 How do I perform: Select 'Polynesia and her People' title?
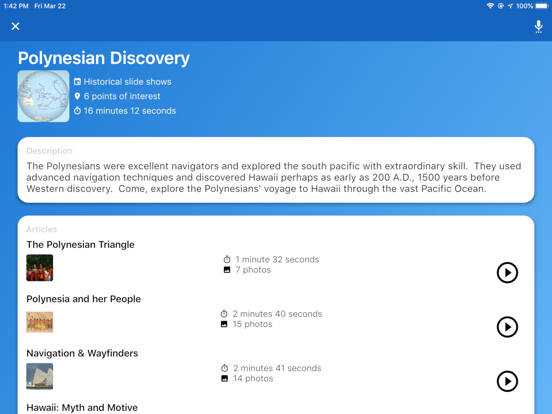83,299
